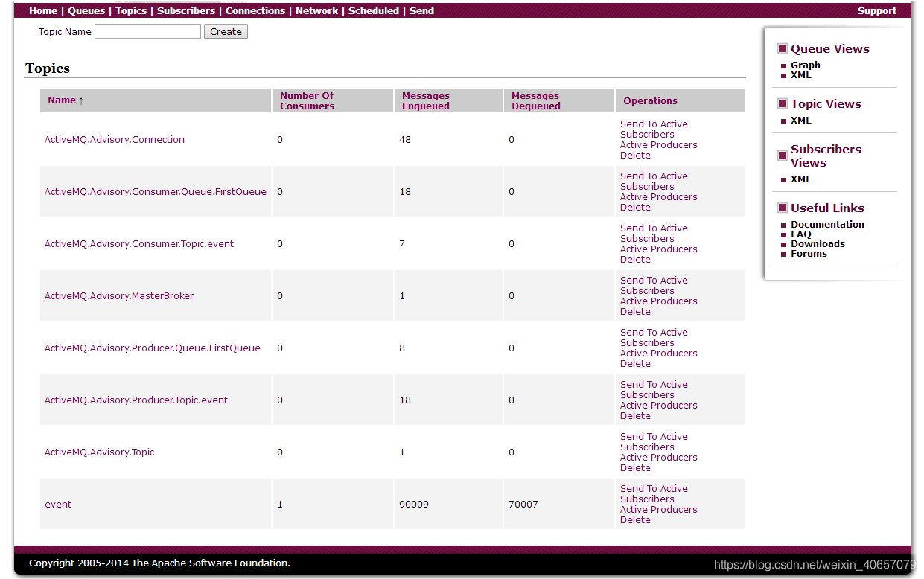
Task: Delete the event topic
Action: (x=635, y=520)
